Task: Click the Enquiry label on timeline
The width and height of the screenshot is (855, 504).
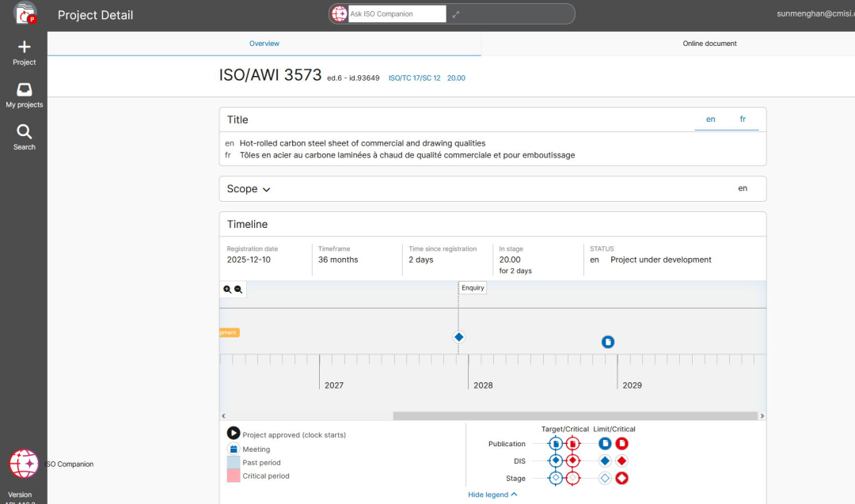Action: click(473, 288)
